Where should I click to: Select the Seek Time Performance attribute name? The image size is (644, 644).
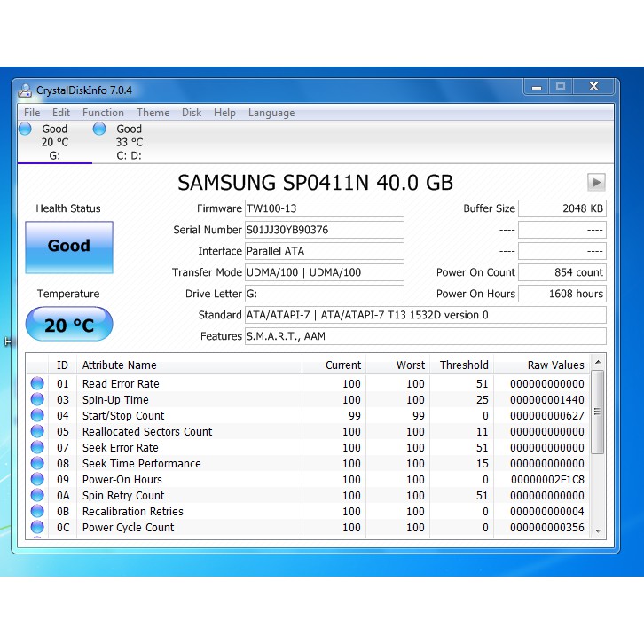click(x=142, y=464)
